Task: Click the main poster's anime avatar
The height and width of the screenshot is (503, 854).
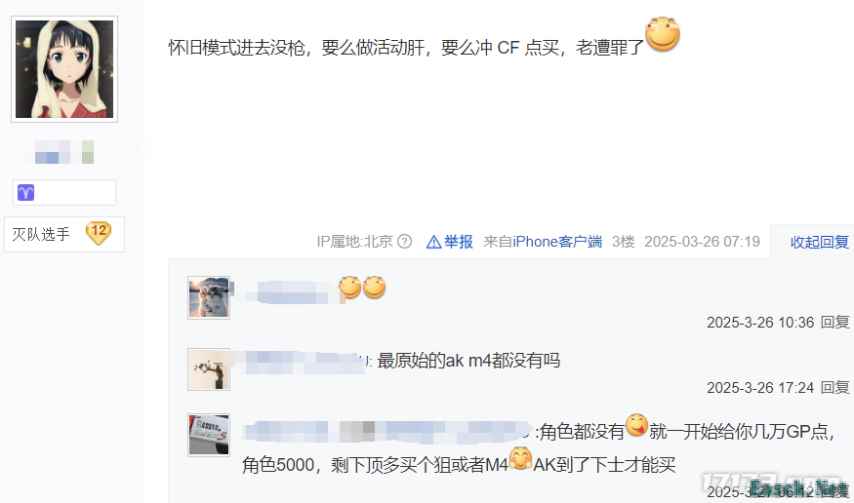Action: (64, 69)
